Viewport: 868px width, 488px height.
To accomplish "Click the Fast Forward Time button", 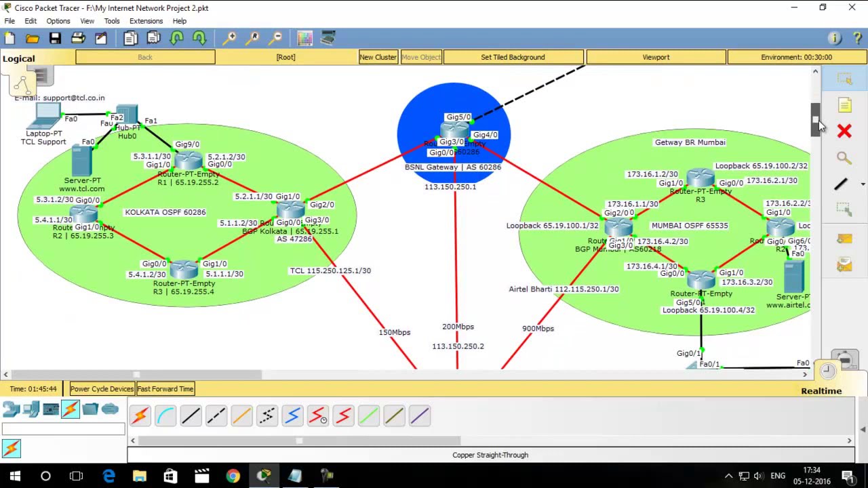I will [x=165, y=389].
